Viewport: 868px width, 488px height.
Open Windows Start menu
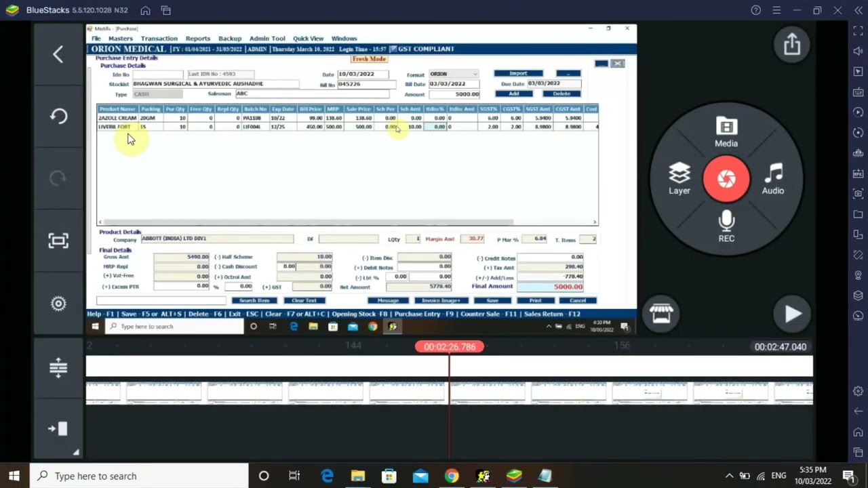pos(14,476)
